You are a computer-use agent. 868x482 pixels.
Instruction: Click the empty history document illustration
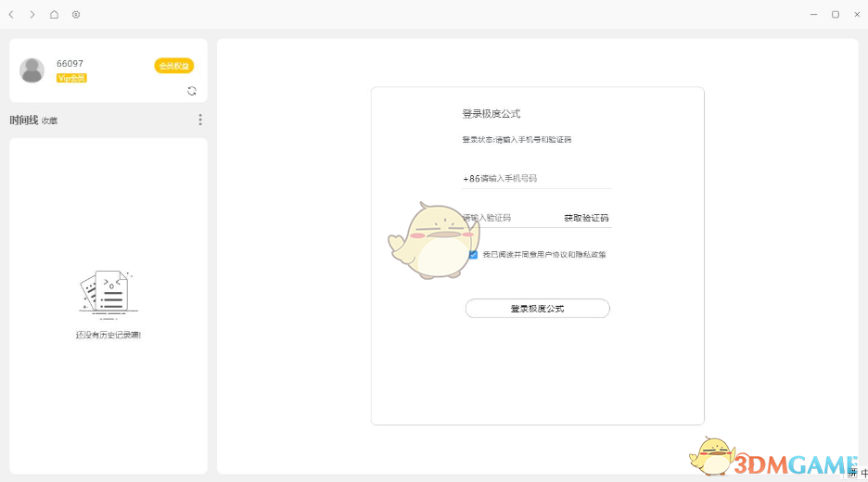(x=108, y=295)
